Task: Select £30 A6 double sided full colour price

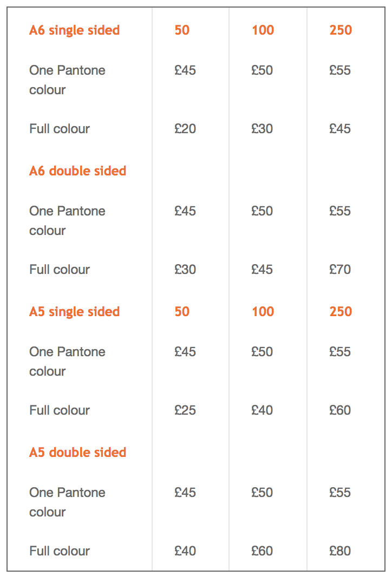Action: [x=185, y=269]
